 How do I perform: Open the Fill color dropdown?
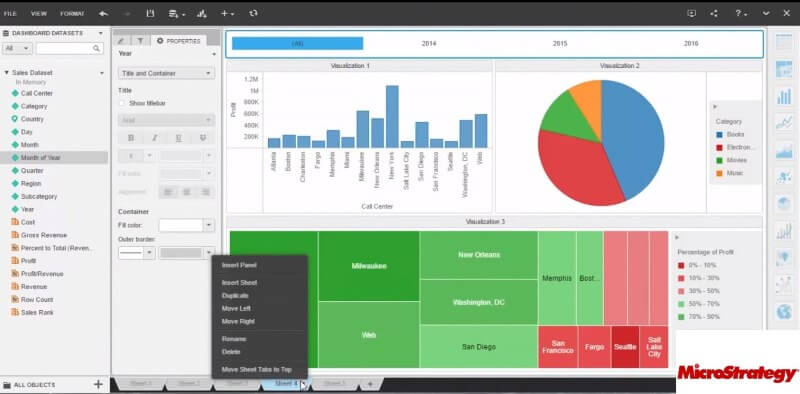point(208,225)
